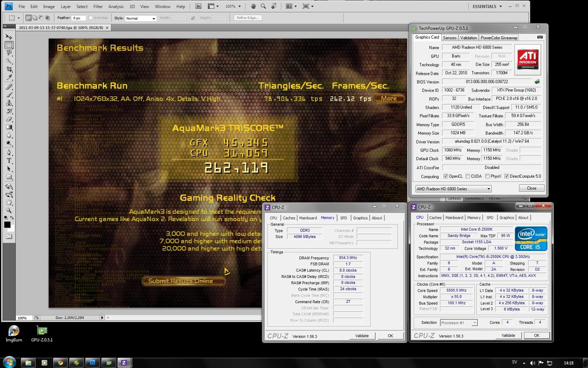Launch Adobe Bridge from the Br icon
The height and width of the screenshot is (368, 588).
tap(198, 6)
